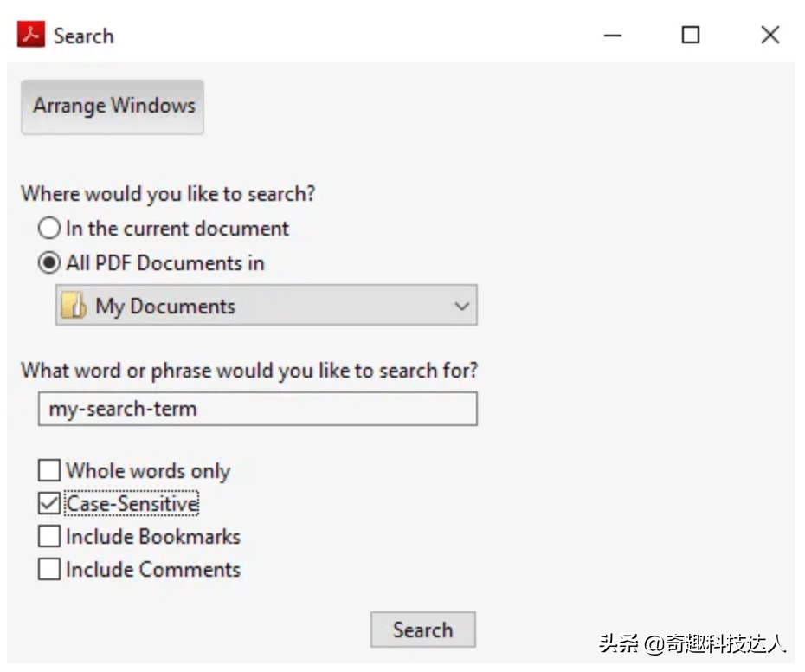This screenshot has width=805, height=672.
Task: Close the Search window
Action: [x=770, y=35]
